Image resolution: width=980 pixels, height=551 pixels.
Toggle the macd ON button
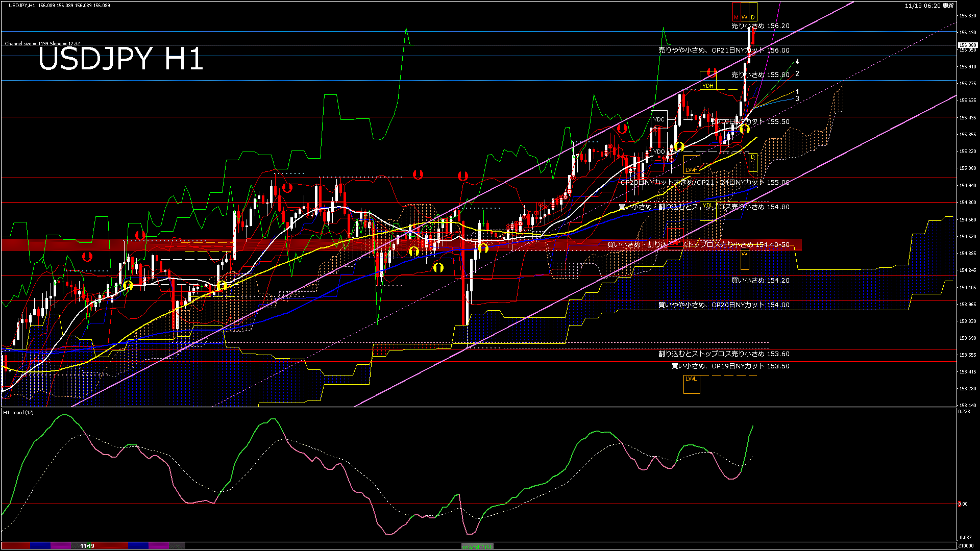(x=477, y=546)
